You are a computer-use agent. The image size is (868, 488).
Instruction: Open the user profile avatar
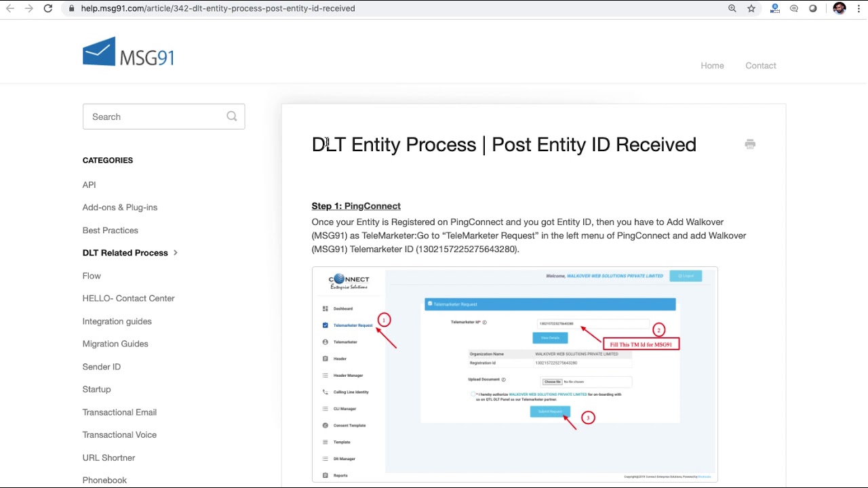click(840, 8)
